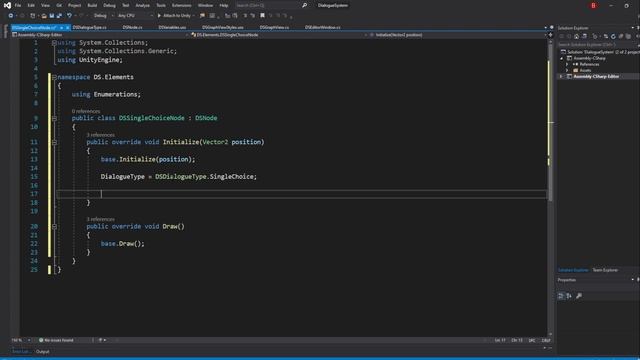Viewport: 640px width, 360px height.
Task: Expand the Assembly-CSharp-Editor project node
Action: pyautogui.click(x=561, y=76)
